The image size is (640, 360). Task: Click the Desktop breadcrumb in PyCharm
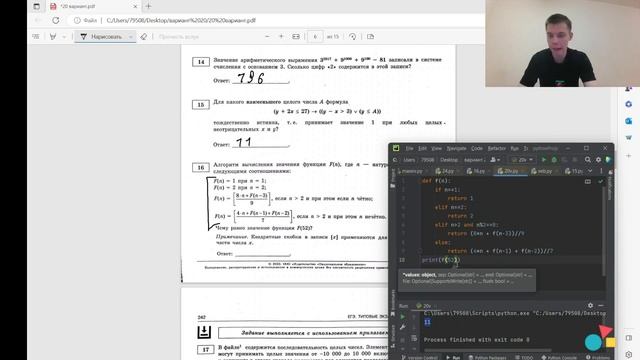click(x=449, y=160)
